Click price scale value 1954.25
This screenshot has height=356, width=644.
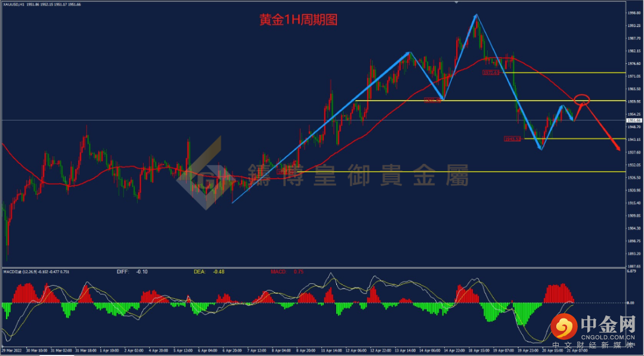pyautogui.click(x=635, y=114)
